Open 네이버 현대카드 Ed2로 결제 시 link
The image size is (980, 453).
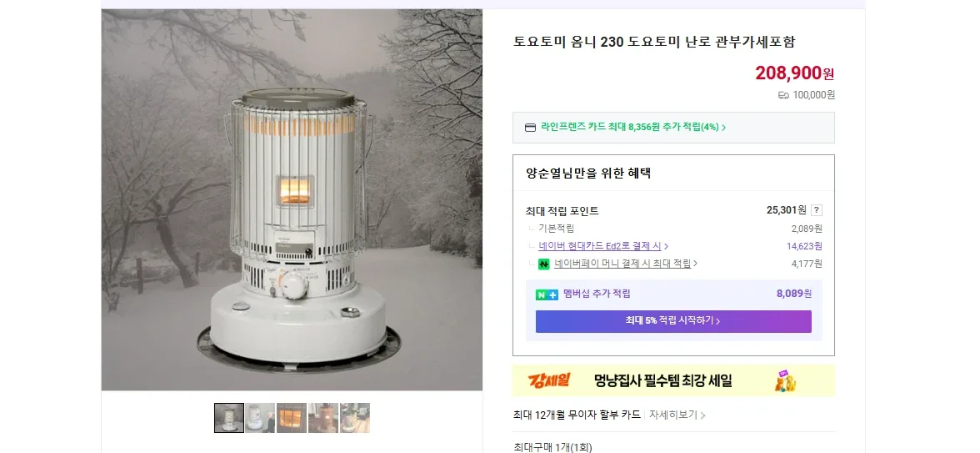click(x=599, y=247)
